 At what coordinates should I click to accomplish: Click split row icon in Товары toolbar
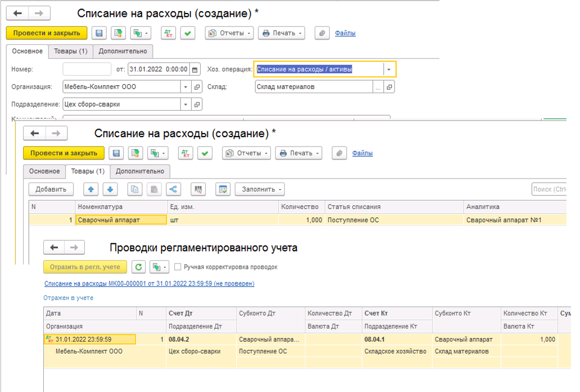(174, 189)
